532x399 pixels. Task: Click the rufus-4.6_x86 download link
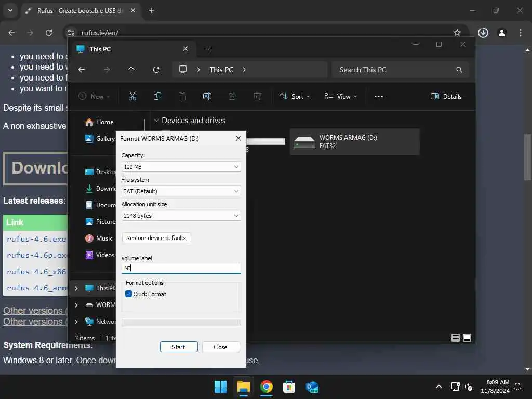point(37,272)
